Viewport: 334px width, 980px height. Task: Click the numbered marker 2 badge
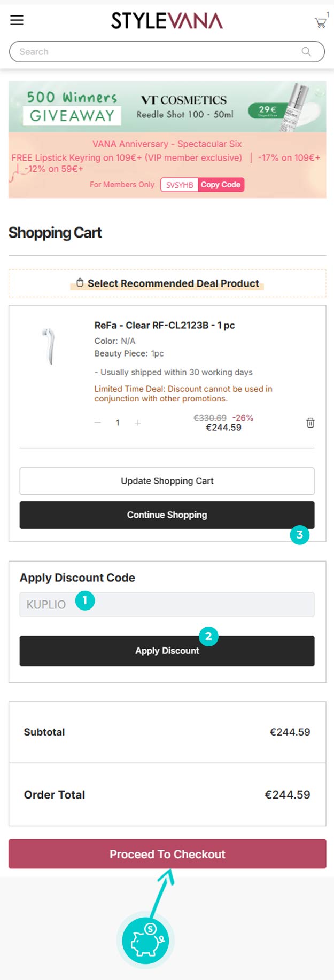(x=208, y=636)
